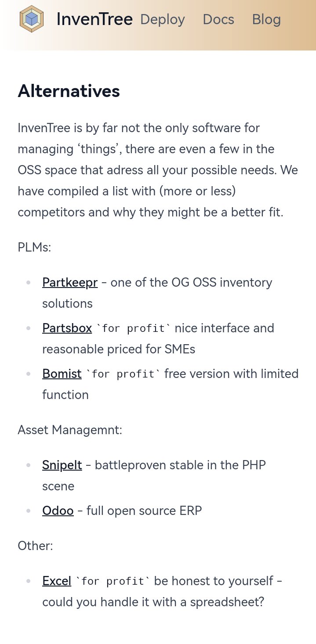Open the Partkeepr link
The width and height of the screenshot is (316, 644).
(x=70, y=282)
